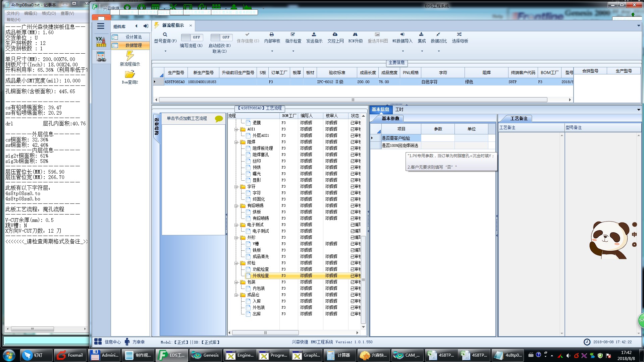Open dropdown arrow under MI数据导入

[x=403, y=51]
